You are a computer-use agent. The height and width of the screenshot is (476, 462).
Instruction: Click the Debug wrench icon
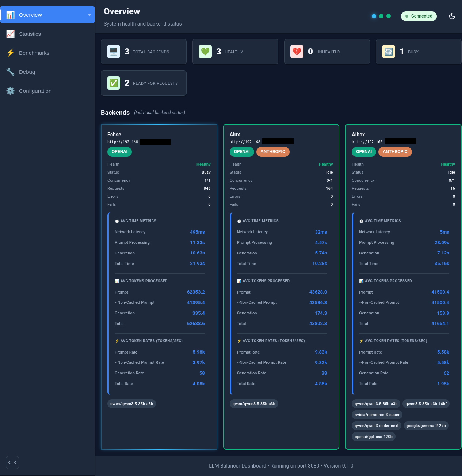coord(11,72)
